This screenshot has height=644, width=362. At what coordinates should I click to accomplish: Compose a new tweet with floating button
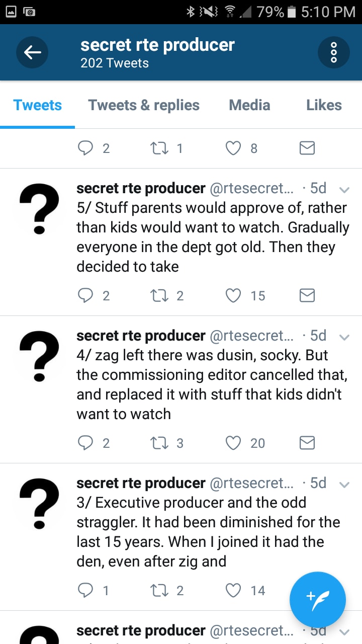click(x=318, y=600)
